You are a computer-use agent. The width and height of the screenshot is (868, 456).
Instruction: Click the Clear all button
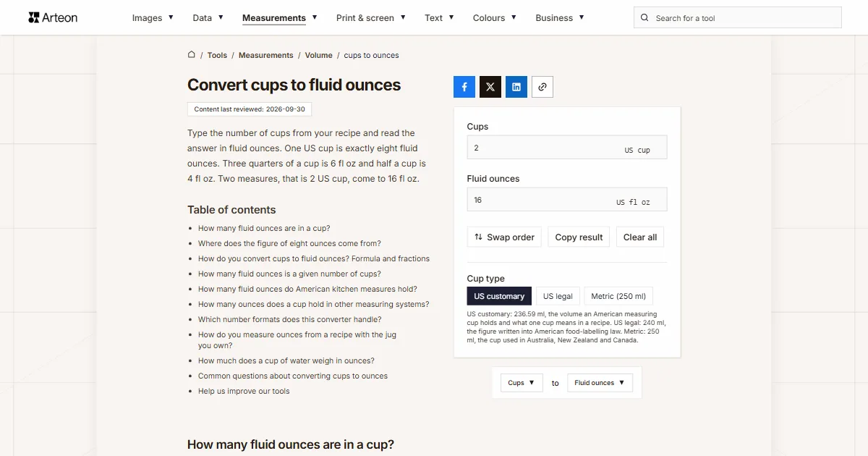coord(640,237)
